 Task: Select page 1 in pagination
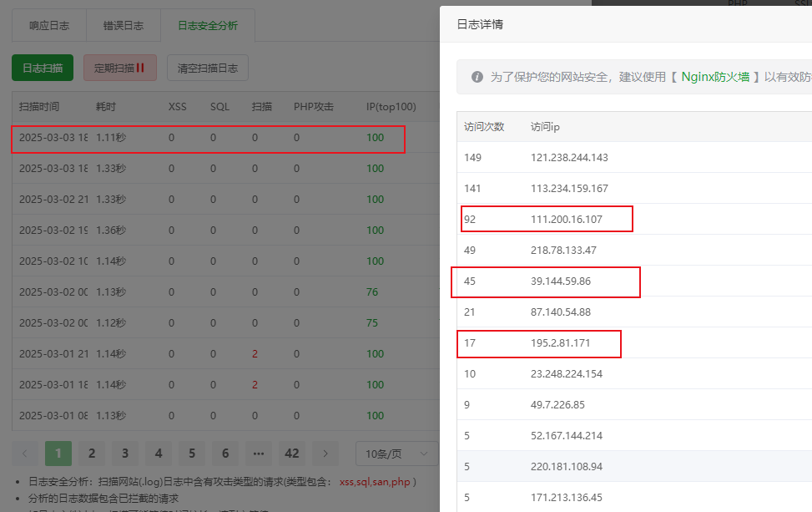tap(58, 454)
